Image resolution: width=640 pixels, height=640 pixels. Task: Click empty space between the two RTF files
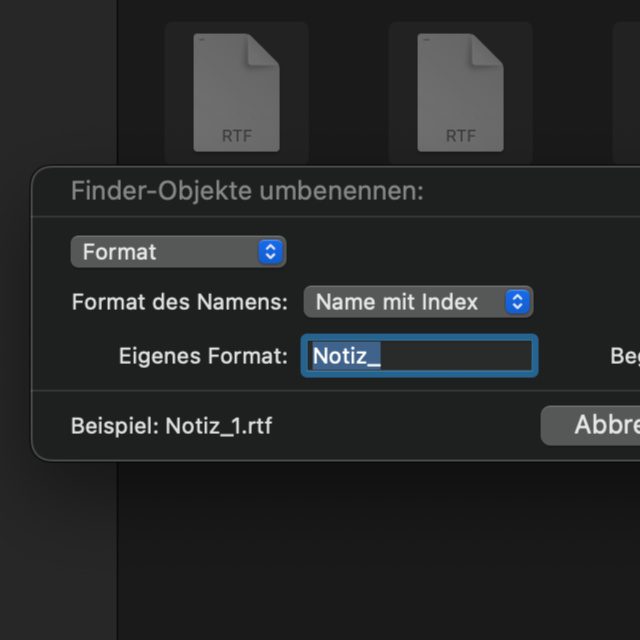tap(348, 92)
